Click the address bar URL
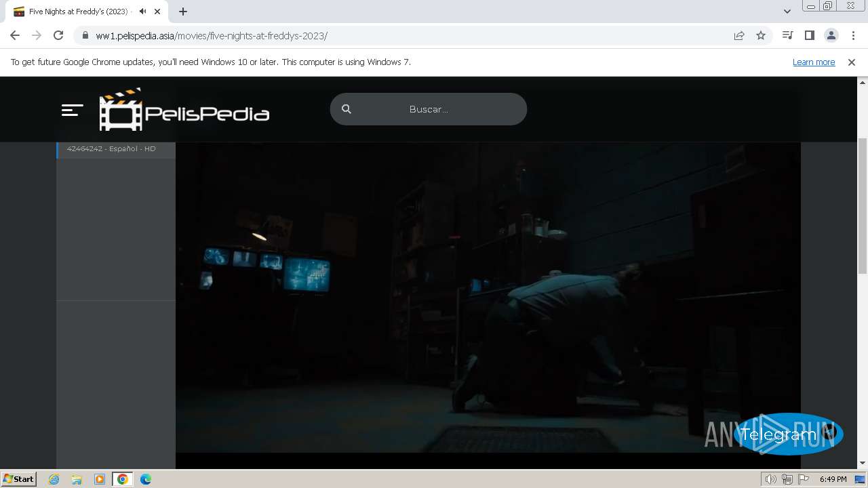Viewport: 868px width, 488px height. coord(212,36)
